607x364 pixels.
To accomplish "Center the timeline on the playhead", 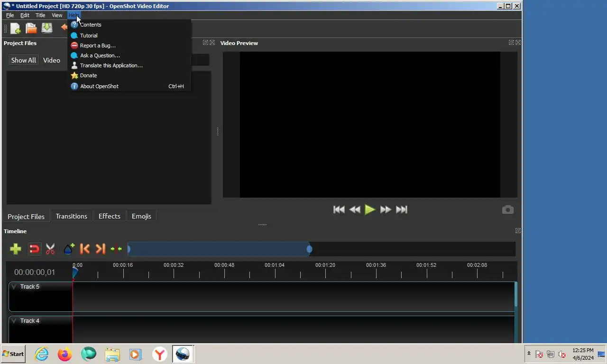I will [116, 249].
